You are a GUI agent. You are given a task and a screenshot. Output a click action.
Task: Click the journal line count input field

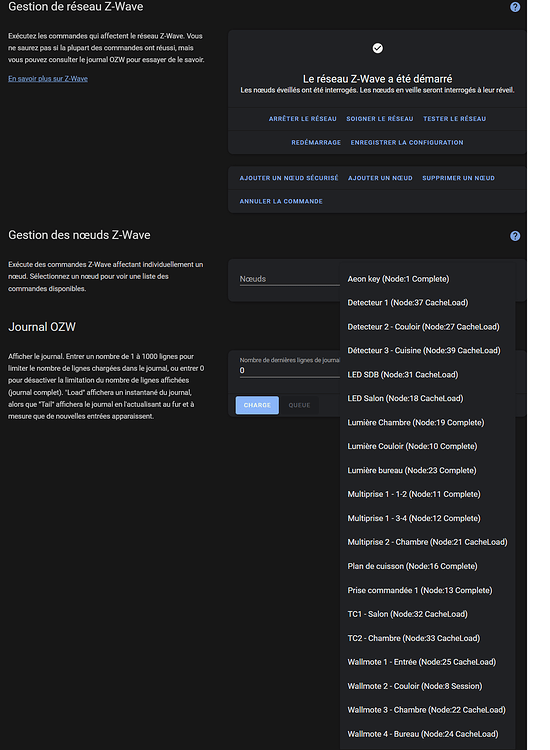coord(289,370)
